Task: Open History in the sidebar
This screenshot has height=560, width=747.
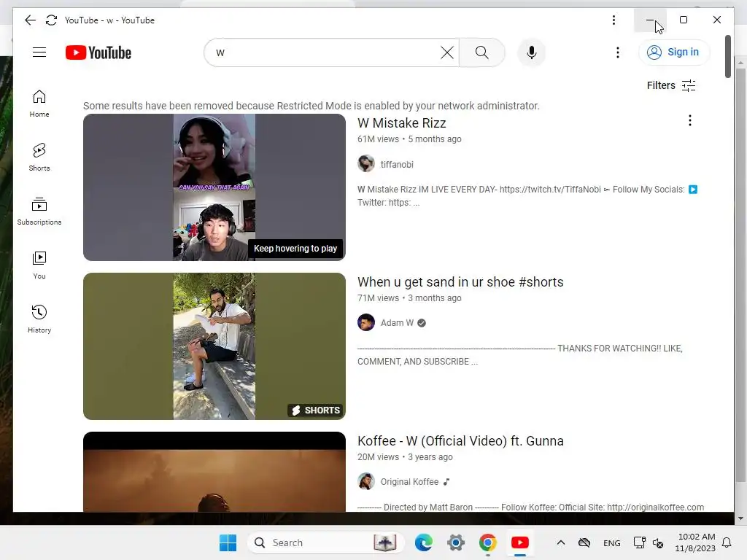Action: click(x=39, y=319)
